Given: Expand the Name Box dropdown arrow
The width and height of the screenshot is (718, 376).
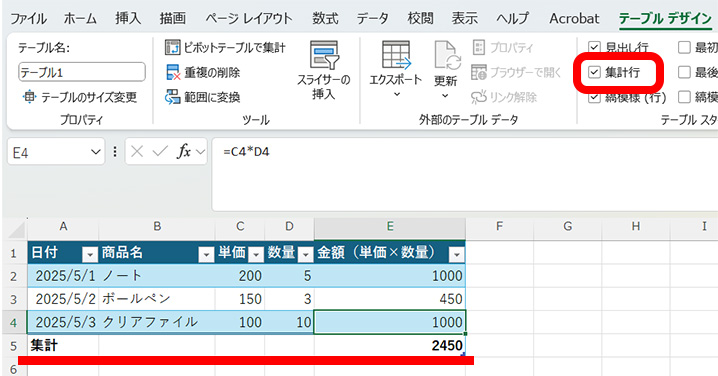Looking at the screenshot, I should point(95,152).
